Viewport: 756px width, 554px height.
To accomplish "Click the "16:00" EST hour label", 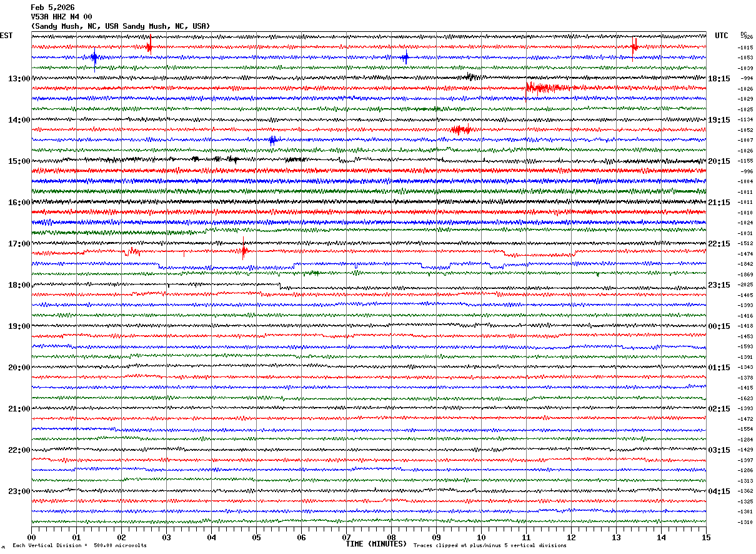I will (19, 203).
